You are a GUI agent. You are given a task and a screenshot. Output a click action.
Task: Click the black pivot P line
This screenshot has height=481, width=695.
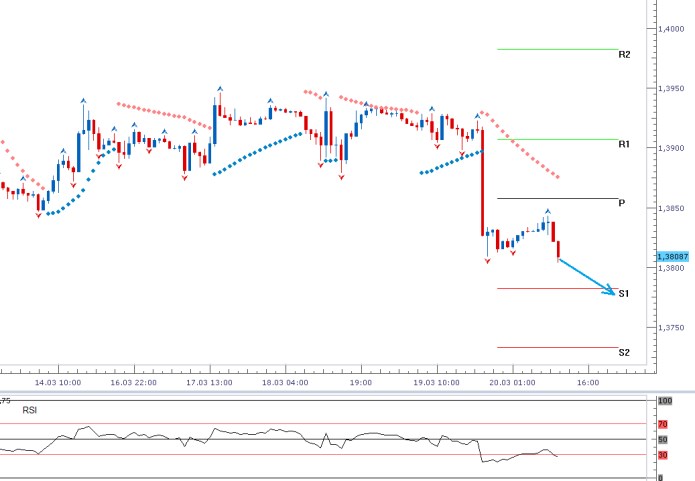click(x=558, y=199)
